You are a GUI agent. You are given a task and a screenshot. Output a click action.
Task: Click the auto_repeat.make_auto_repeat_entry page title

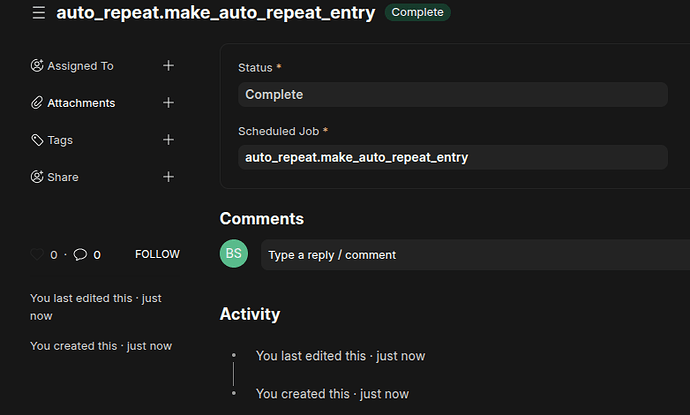216,13
